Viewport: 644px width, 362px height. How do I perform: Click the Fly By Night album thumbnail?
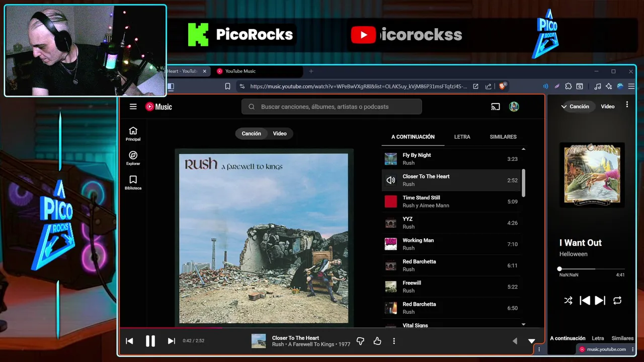coord(391,159)
